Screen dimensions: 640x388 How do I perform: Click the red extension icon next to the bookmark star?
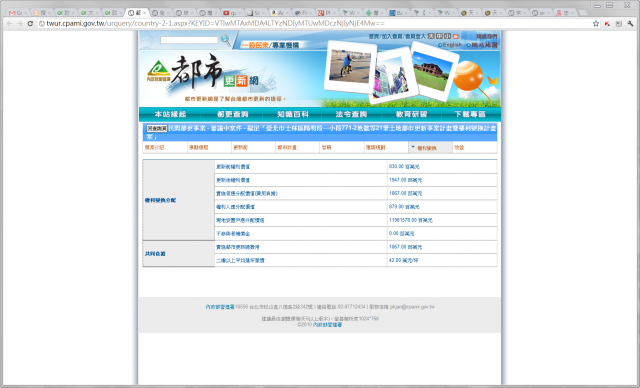tap(607, 24)
